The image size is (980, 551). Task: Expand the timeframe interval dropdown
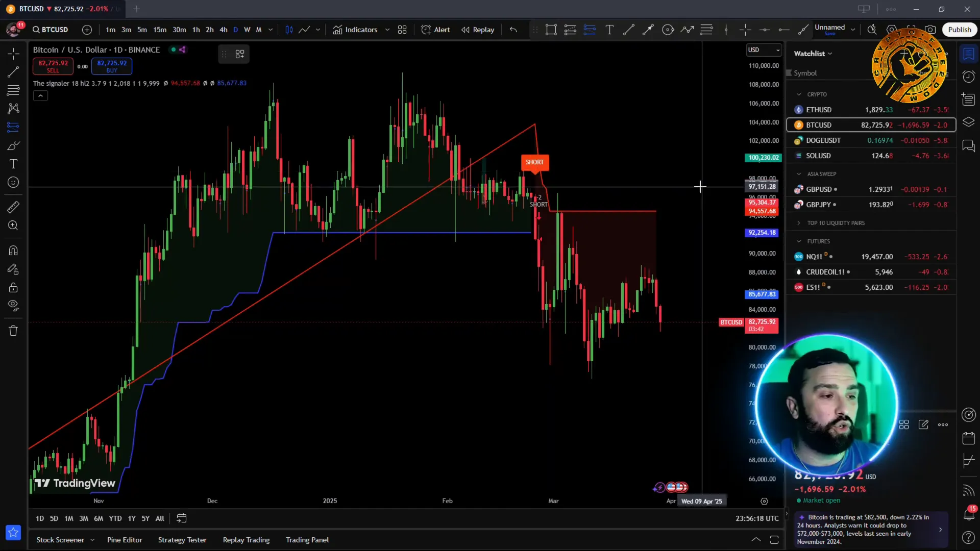(271, 30)
